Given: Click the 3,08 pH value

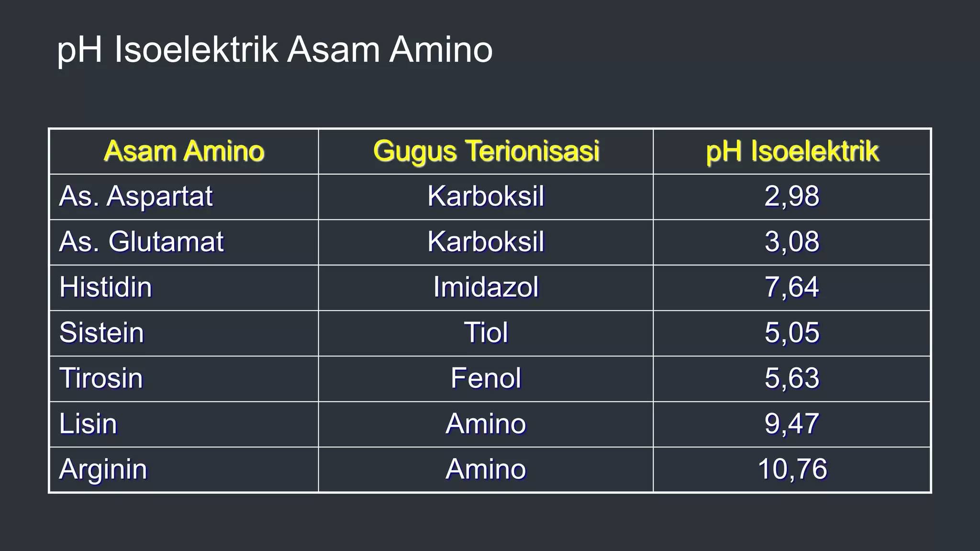Looking at the screenshot, I should [x=792, y=242].
